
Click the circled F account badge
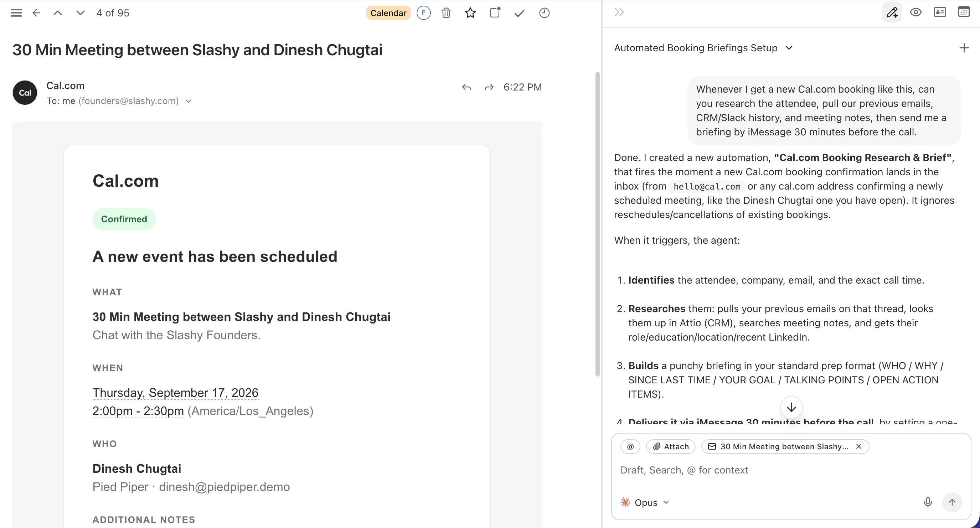tap(423, 13)
